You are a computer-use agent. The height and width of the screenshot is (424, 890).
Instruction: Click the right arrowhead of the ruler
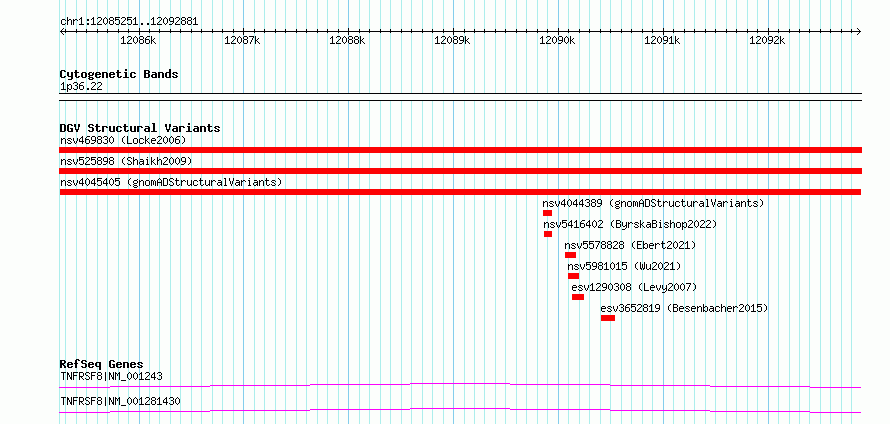pyautogui.click(x=859, y=31)
